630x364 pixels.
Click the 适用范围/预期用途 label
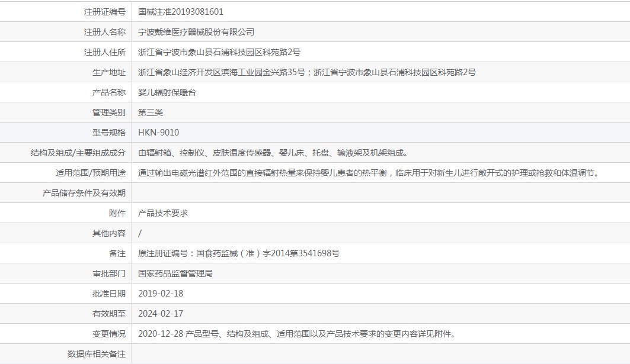tap(91, 173)
